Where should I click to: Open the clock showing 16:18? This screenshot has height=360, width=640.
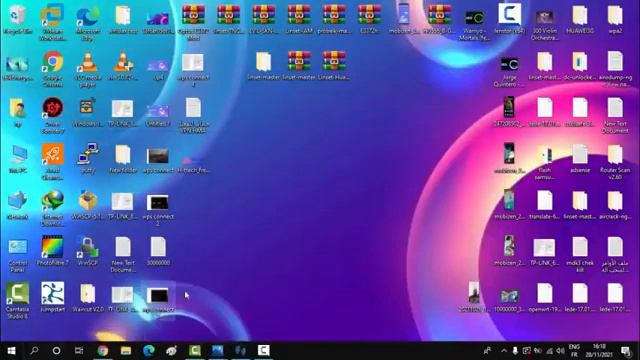[599, 351]
